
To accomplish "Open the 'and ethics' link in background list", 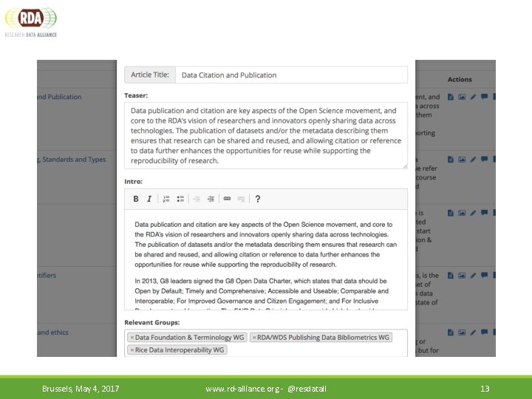I will pyautogui.click(x=53, y=332).
